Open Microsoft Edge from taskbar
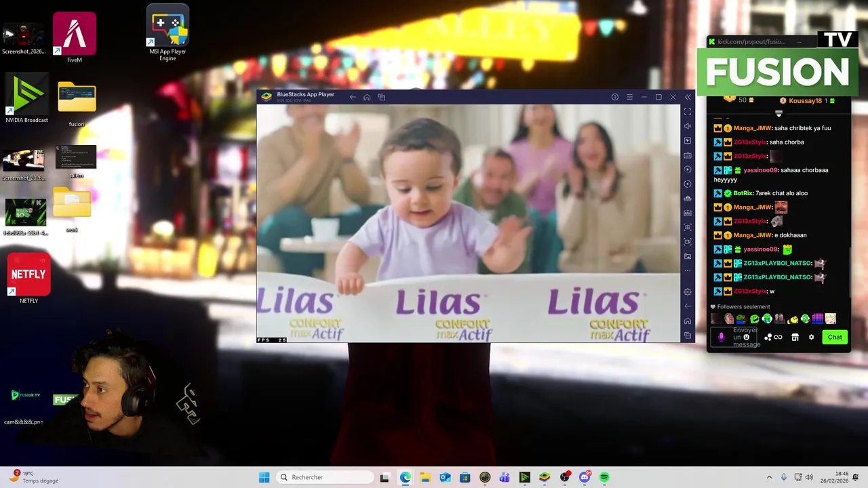868x488 pixels. click(405, 477)
